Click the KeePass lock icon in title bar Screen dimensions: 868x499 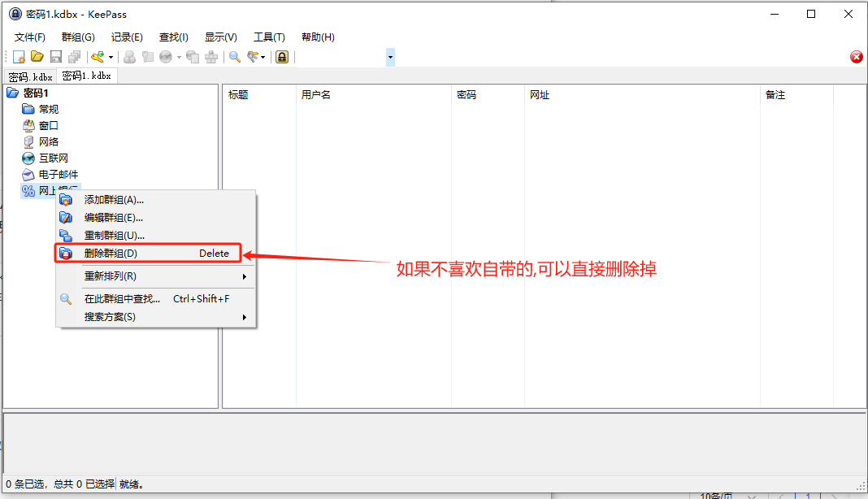point(15,14)
